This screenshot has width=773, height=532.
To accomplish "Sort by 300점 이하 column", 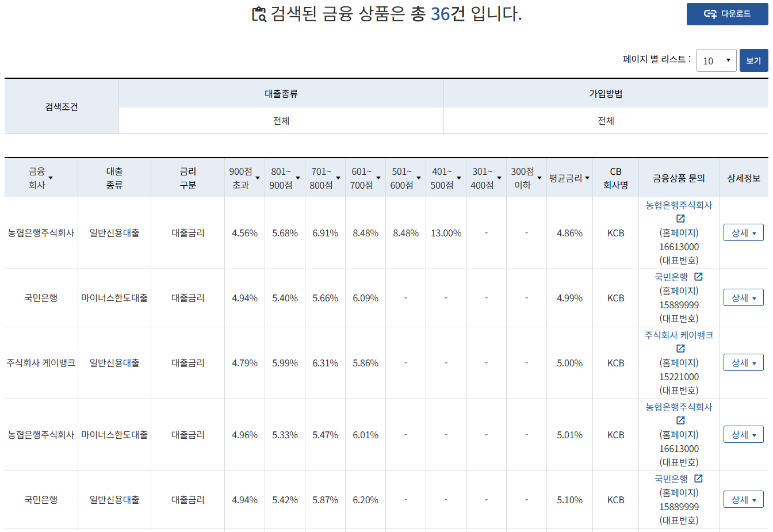I will click(539, 178).
